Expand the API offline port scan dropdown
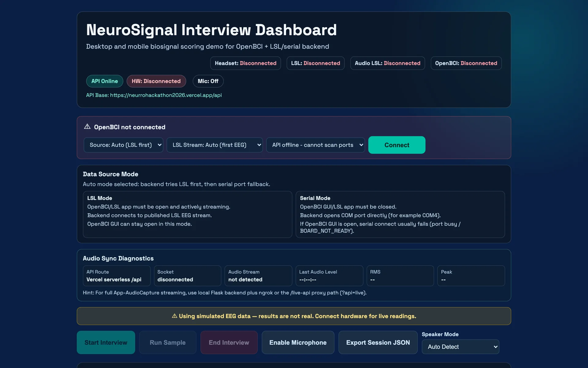 coord(315,145)
